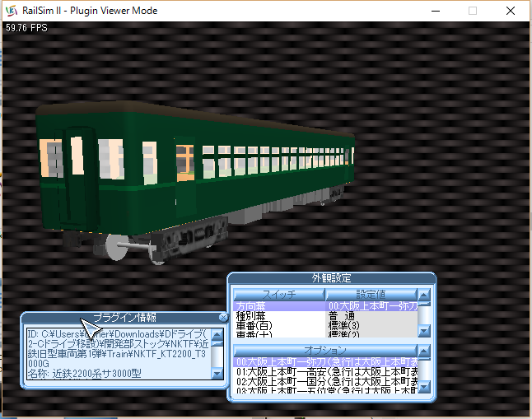532x419 pixels.
Task: Click the scroll-up arrow of the オプション list
Action: [x=424, y=351]
